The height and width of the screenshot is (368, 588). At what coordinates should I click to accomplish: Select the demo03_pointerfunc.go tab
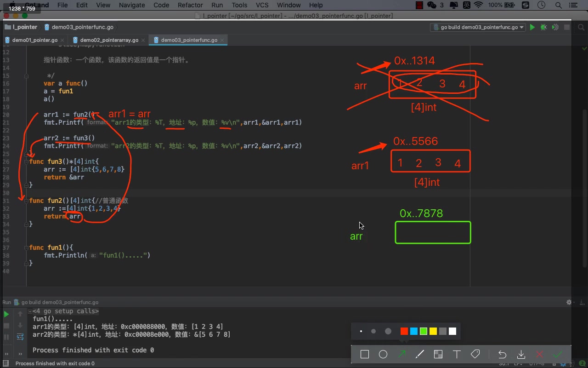(x=189, y=40)
